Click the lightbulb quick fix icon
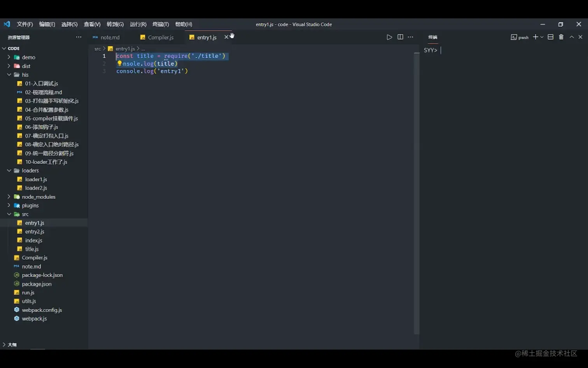Screen dimensions: 588x368 point(119,63)
